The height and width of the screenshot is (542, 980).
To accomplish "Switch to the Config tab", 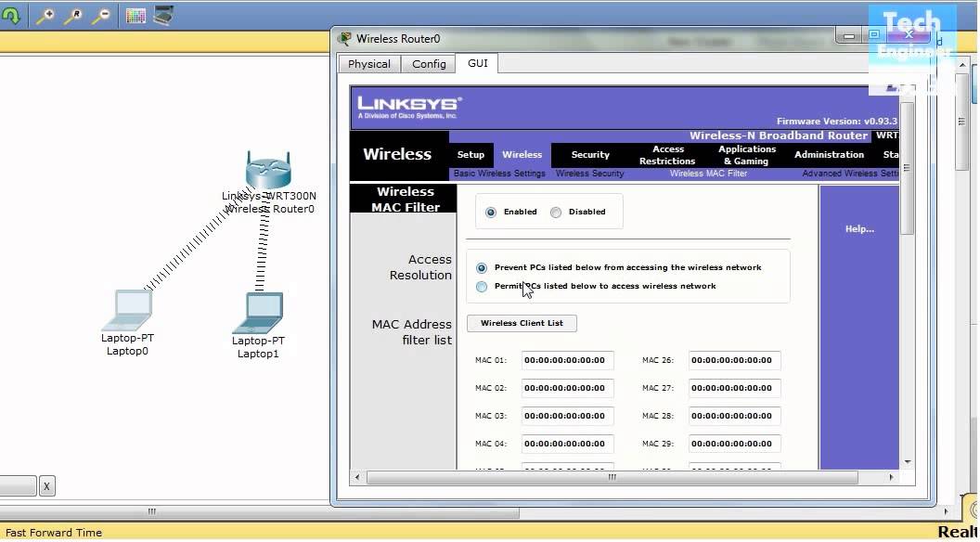I will coord(429,64).
